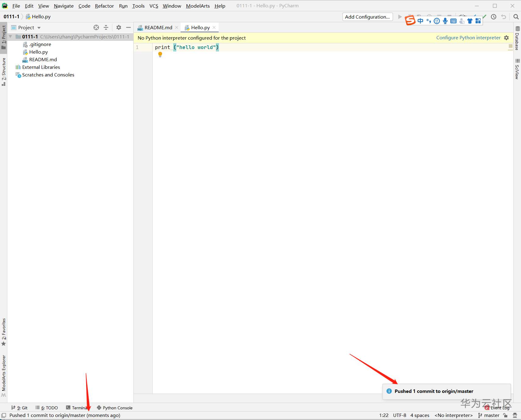Close the README.md tab
The width and height of the screenshot is (521, 420).
[x=177, y=27]
